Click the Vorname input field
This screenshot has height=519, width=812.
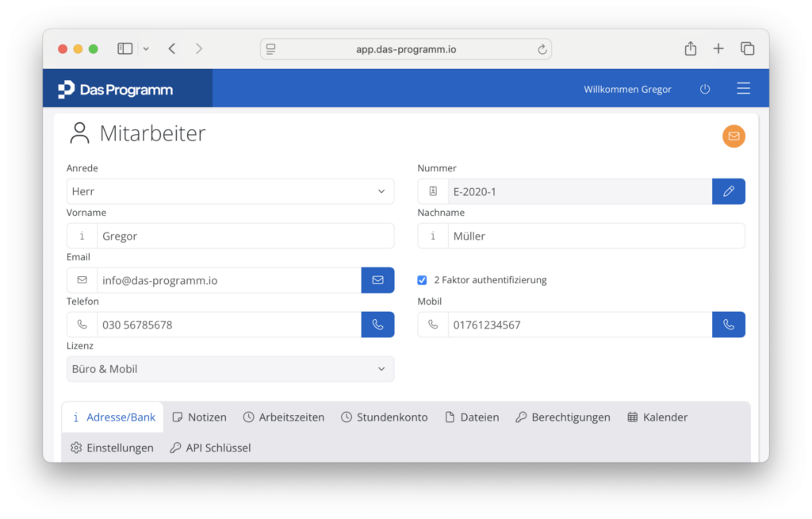[x=245, y=236]
